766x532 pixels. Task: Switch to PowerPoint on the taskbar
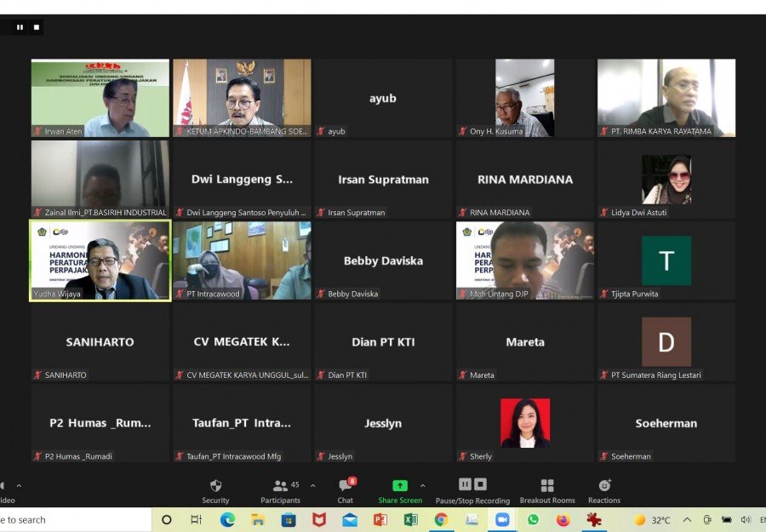pyautogui.click(x=380, y=520)
